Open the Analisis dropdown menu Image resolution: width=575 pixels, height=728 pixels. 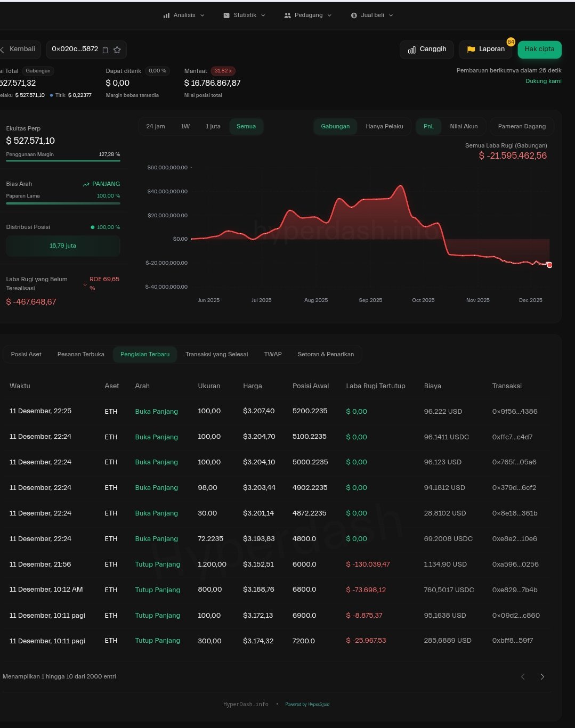click(x=184, y=15)
